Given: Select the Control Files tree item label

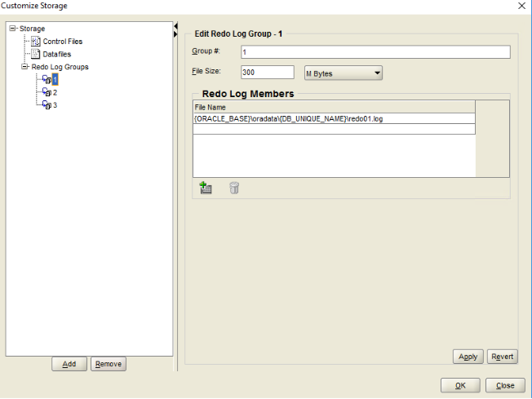Looking at the screenshot, I should tap(63, 42).
